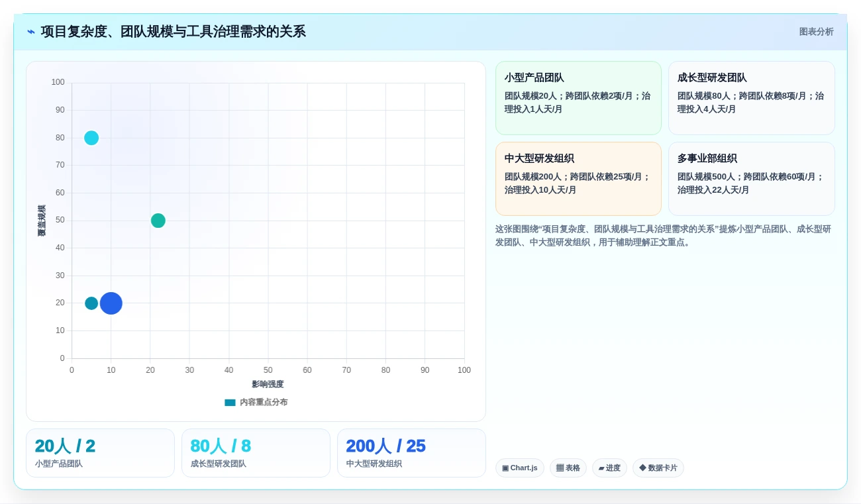Click the 图表分析 label in the header
This screenshot has height=504, width=861.
[816, 32]
